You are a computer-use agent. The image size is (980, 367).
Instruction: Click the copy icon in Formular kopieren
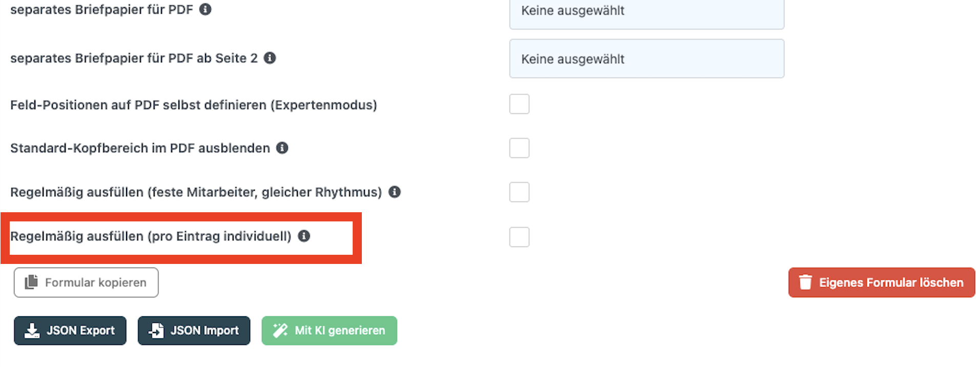[x=31, y=282]
